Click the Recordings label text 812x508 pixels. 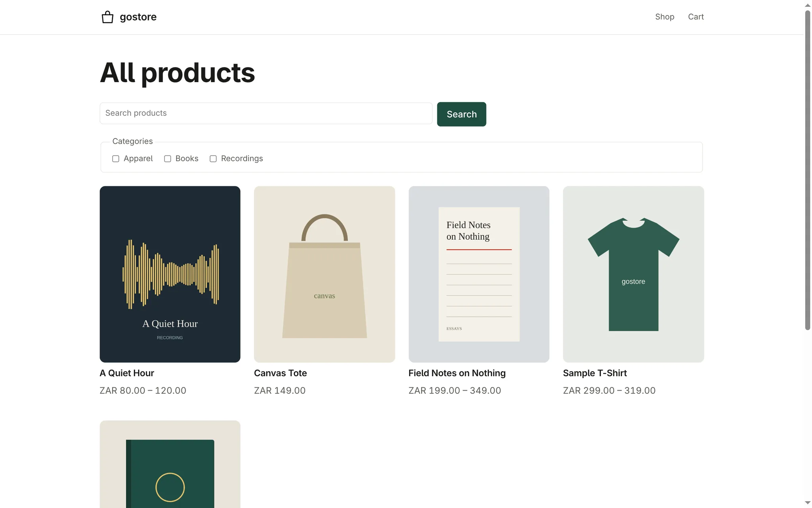(242, 159)
